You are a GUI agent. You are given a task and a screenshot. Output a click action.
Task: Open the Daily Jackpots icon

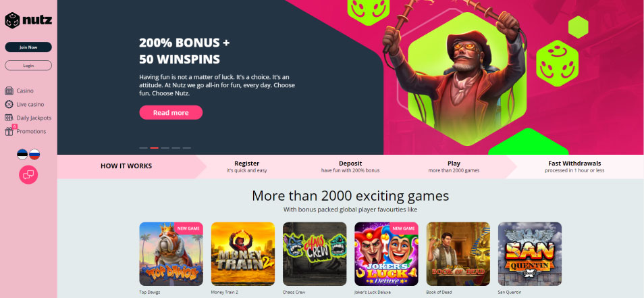coord(9,118)
